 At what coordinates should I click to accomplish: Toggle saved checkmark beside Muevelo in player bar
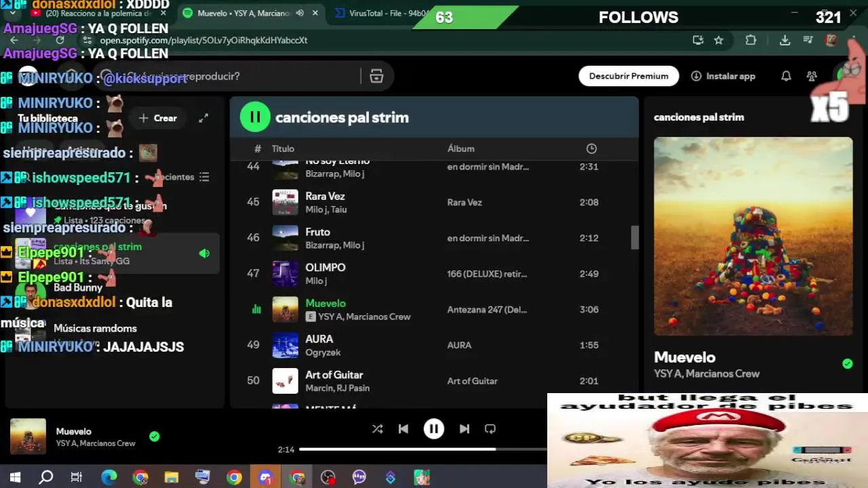coord(155,436)
